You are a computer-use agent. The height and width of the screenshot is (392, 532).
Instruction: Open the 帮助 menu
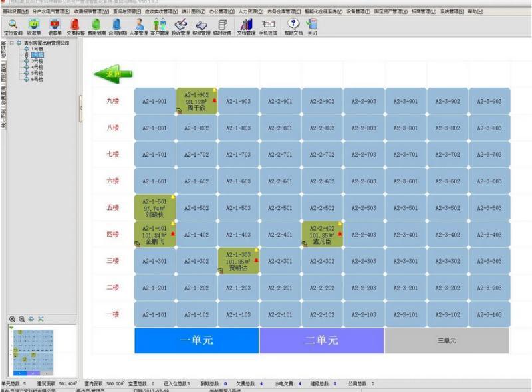point(475,11)
